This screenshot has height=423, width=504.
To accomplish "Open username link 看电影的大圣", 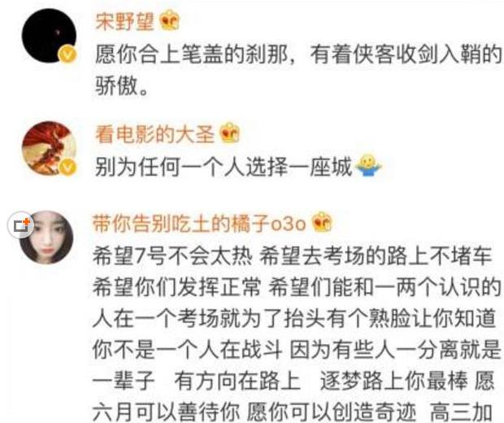I will point(154,134).
